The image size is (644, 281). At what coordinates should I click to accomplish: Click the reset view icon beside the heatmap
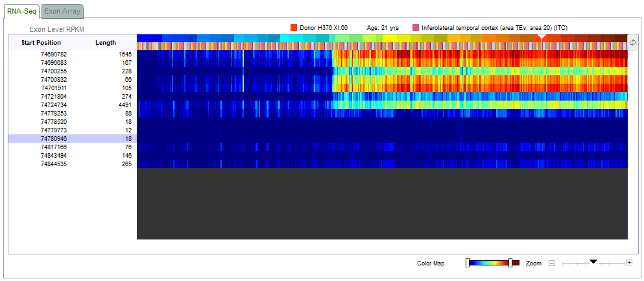pos(632,42)
